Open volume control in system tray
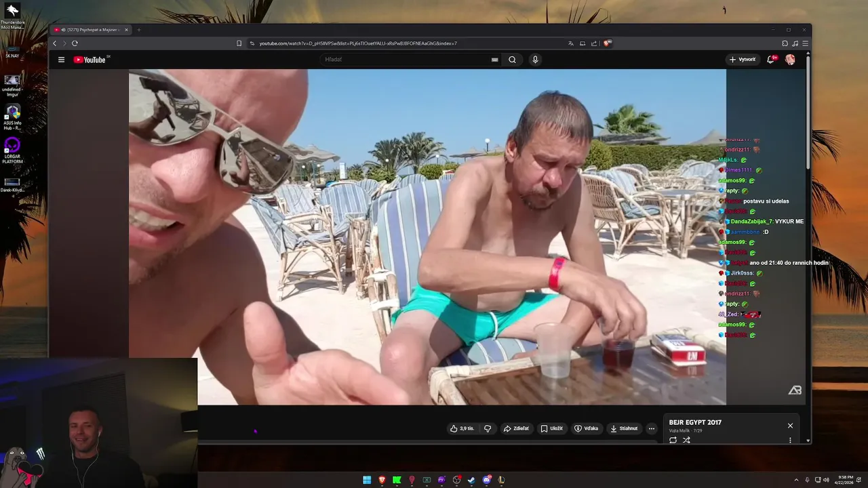Screen dimensions: 868x488 coord(826,480)
